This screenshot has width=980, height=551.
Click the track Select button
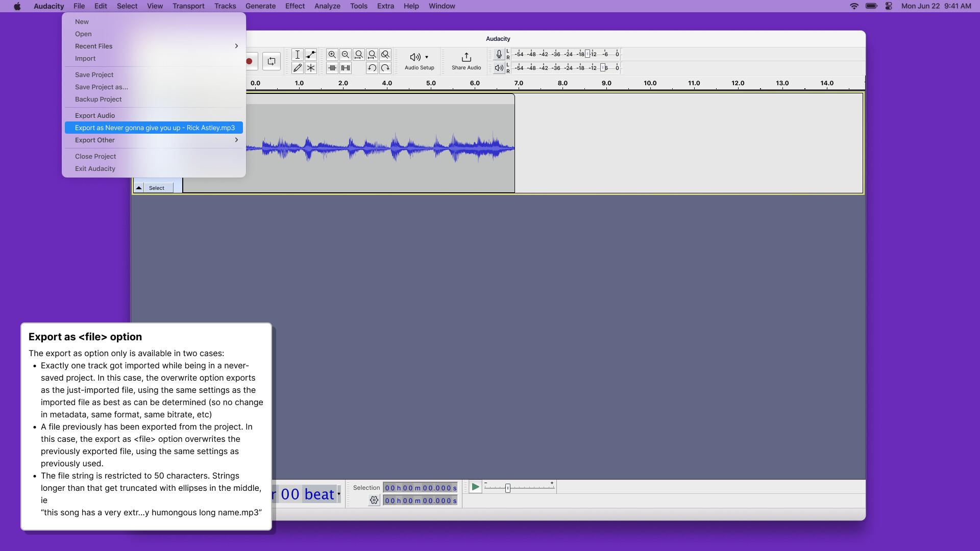[157, 188]
